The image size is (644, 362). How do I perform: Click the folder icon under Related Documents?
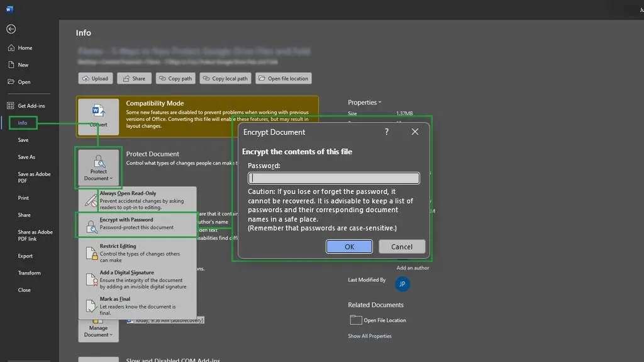(x=356, y=320)
